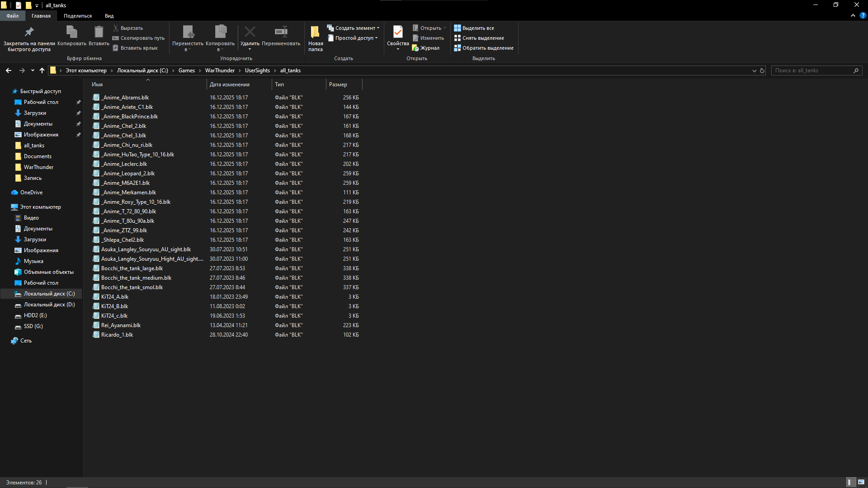The width and height of the screenshot is (868, 488).
Task: Switch to large icons view toggle
Action: click(861, 482)
